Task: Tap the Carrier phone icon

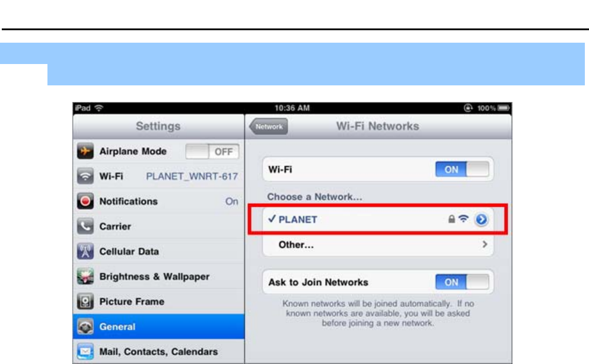Action: point(85,226)
